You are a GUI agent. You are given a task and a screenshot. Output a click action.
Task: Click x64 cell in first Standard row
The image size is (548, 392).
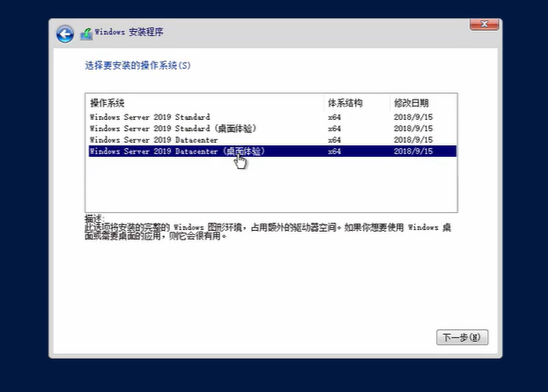click(x=335, y=116)
